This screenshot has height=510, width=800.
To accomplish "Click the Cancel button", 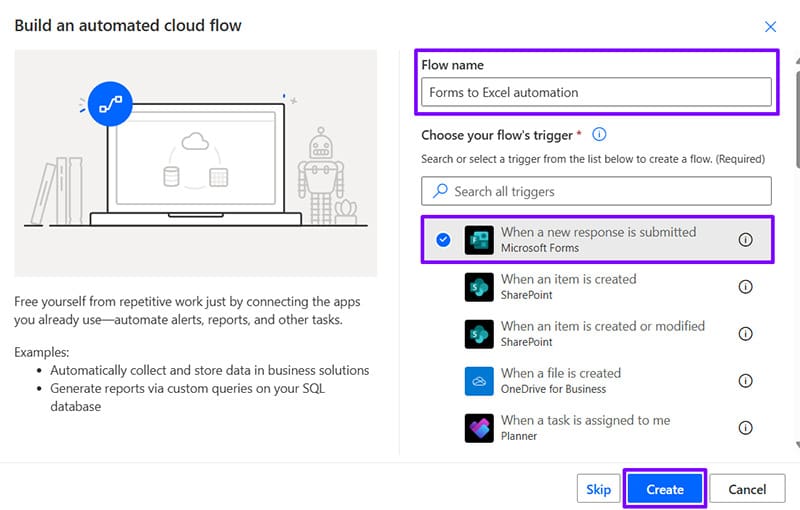I will coord(747,489).
